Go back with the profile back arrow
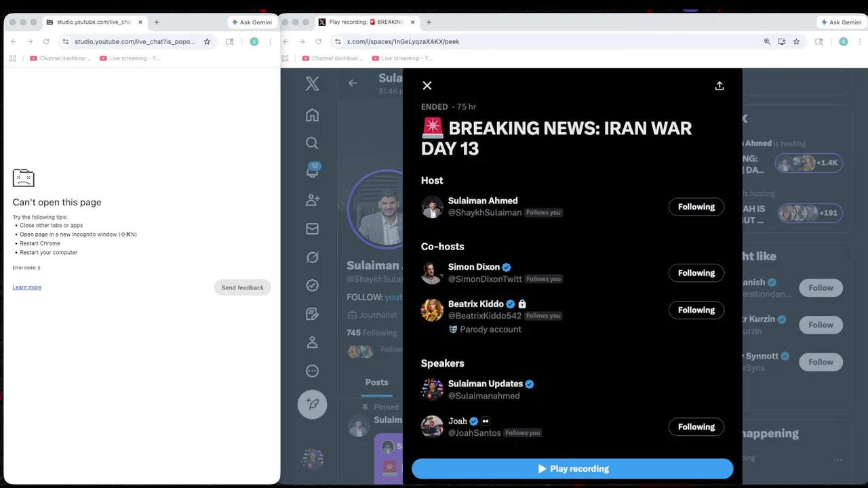868x488 pixels. [353, 83]
